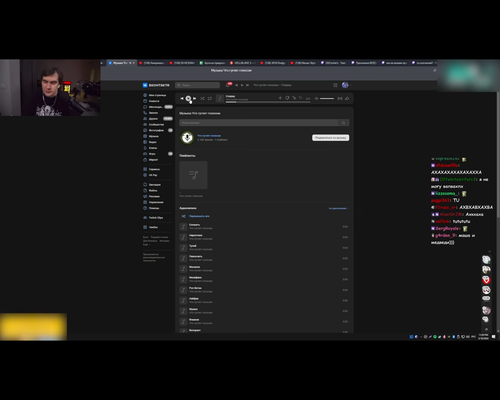The image size is (500, 400).
Task: Click the Перемешать все shuffle-all link
Action: pyautogui.click(x=199, y=216)
